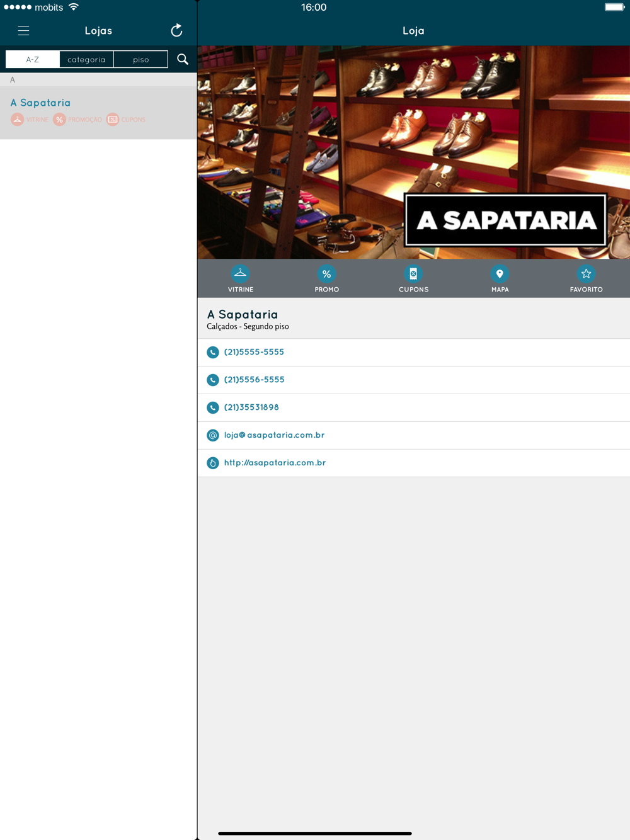Tap the Lojas title in header
This screenshot has width=630, height=840.
[x=98, y=30]
